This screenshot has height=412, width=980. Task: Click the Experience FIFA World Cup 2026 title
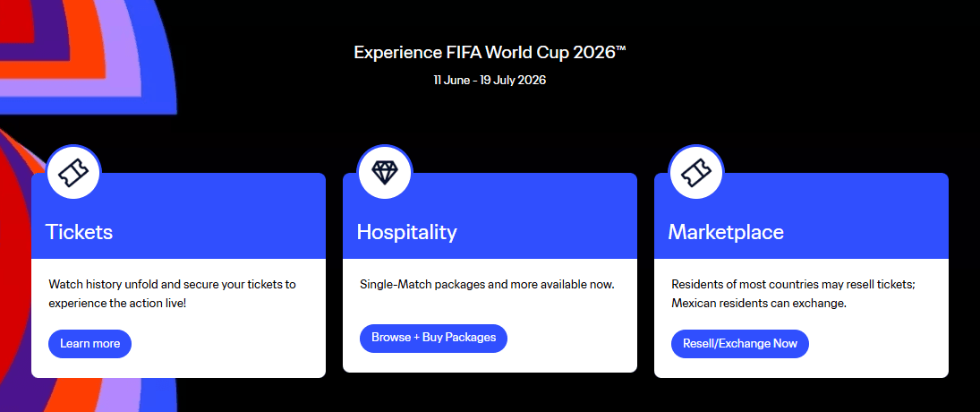pos(490,52)
